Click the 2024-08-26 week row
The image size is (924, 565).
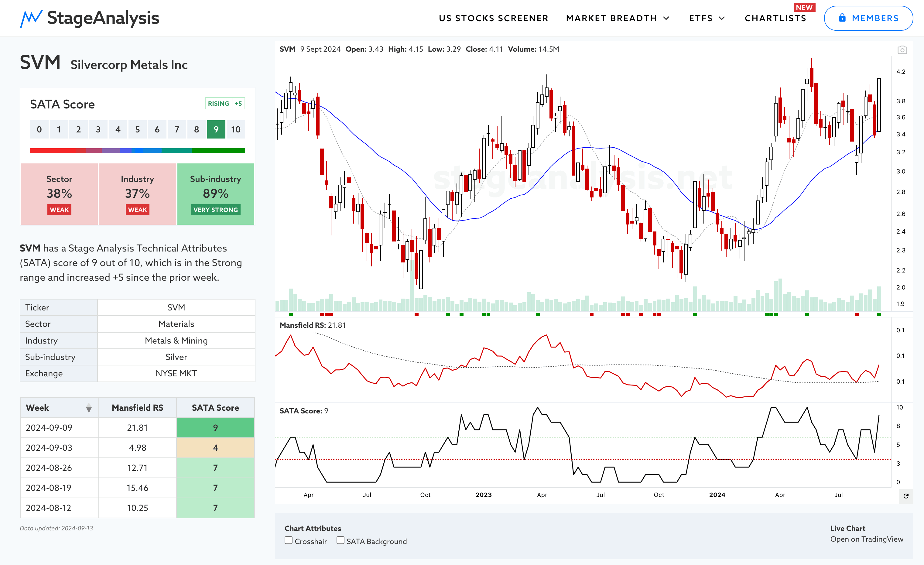(x=137, y=468)
